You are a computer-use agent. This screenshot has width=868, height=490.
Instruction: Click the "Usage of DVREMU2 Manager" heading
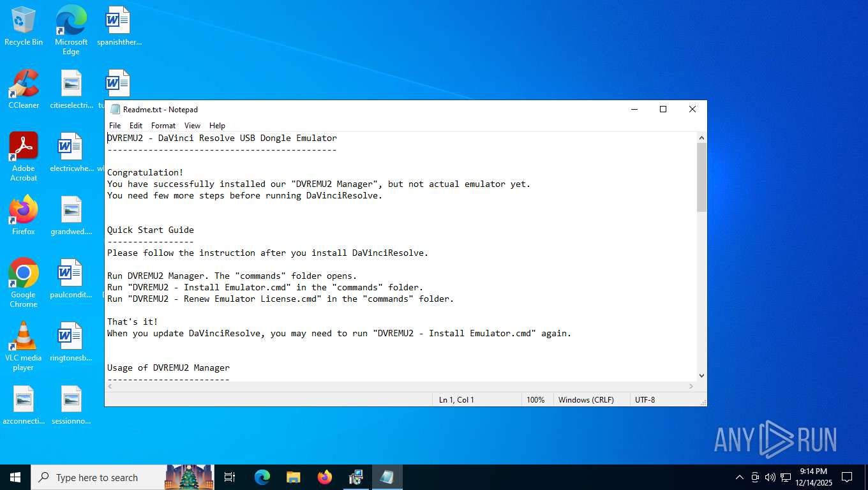[x=168, y=367]
